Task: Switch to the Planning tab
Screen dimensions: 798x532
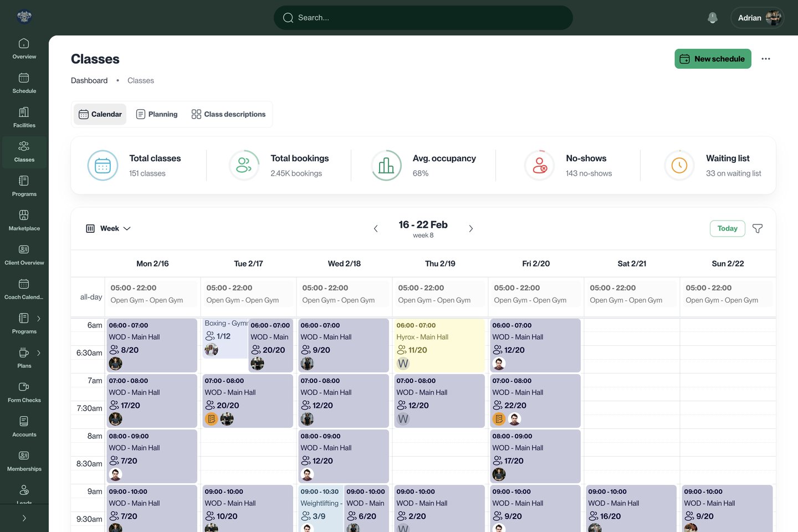Action: click(x=157, y=114)
